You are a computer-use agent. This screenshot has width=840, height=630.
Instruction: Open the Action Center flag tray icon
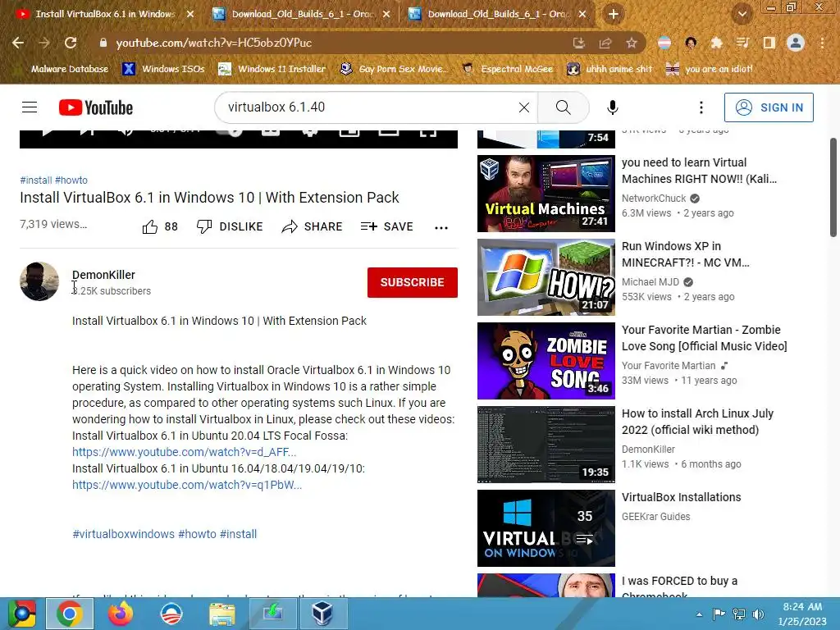pyautogui.click(x=719, y=614)
